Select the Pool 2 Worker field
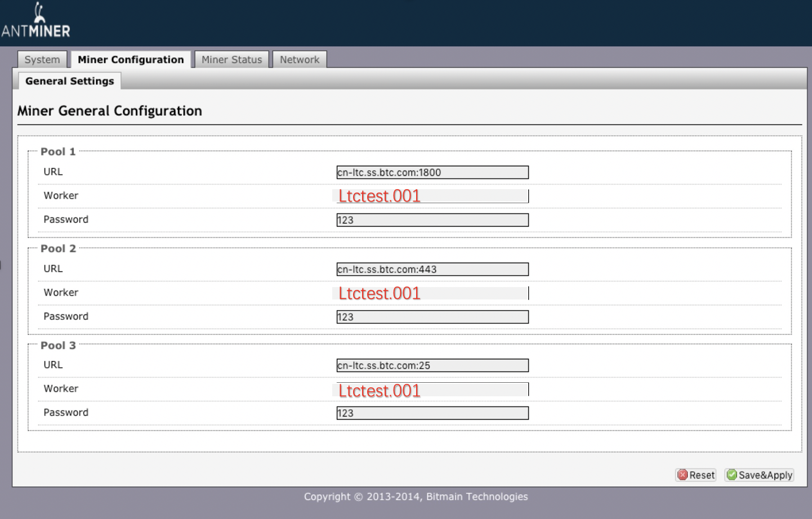 tap(432, 293)
